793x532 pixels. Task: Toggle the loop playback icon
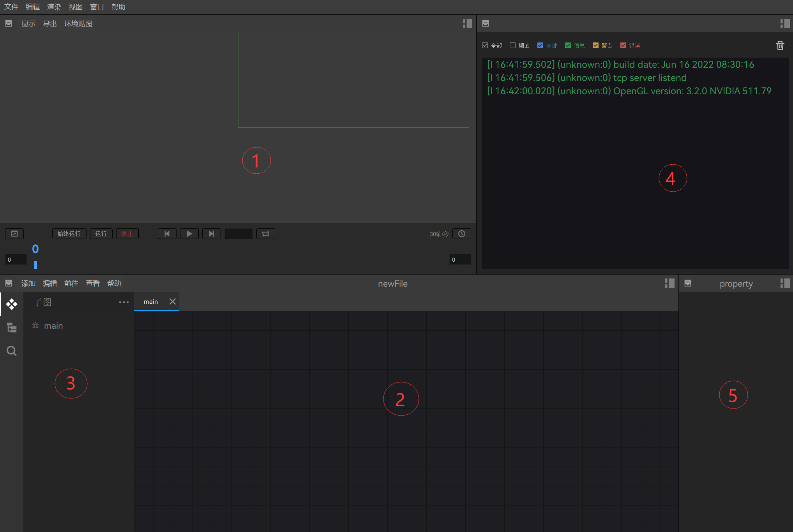pos(266,234)
